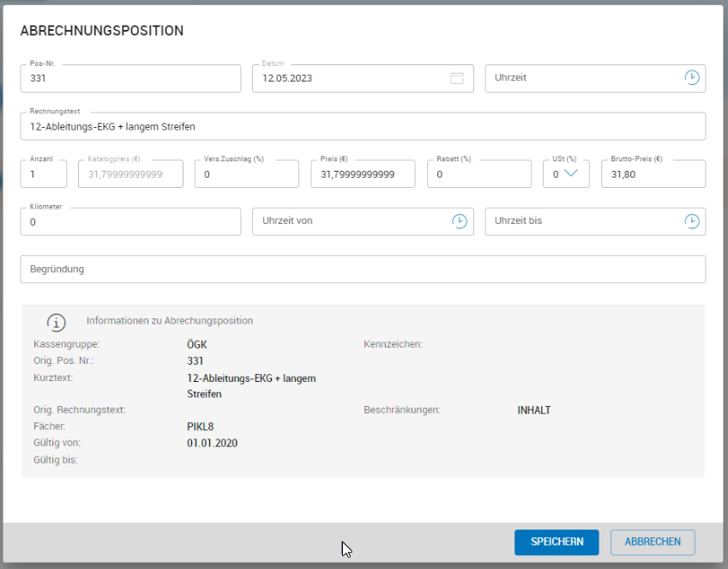Open the calendar picker in Datum field

457,78
